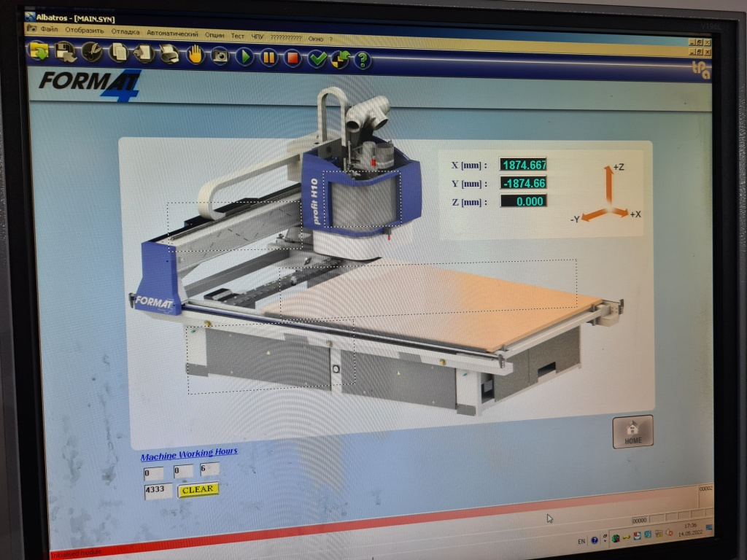The image size is (747, 560).
Task: Open the ЧПУ menu
Action: 257,36
